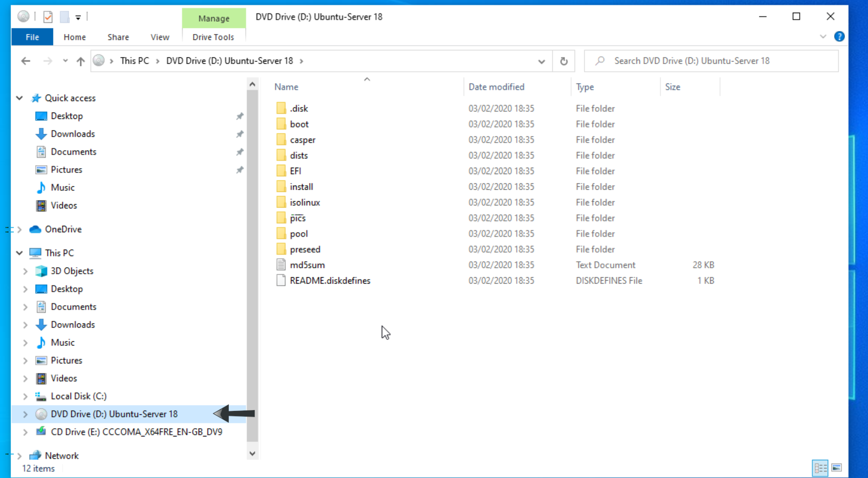Select CD Drive (E:) CCCOMA_X64FRE_EN-GB_DV9
The width and height of the screenshot is (868, 478).
tap(136, 432)
